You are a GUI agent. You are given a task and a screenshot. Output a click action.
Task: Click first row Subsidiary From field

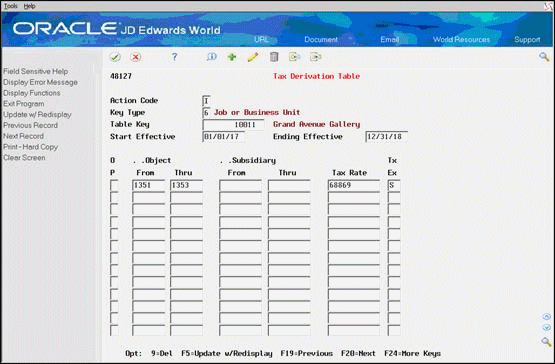(240, 186)
